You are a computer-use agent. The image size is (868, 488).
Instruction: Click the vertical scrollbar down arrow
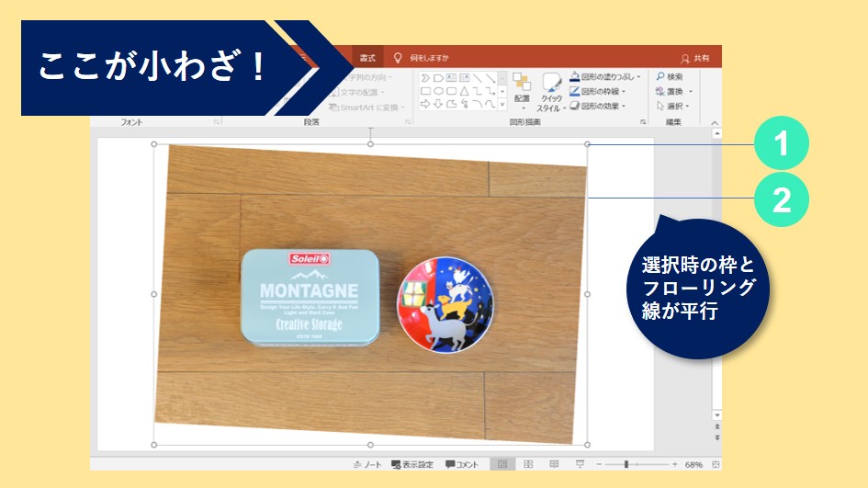tap(716, 414)
